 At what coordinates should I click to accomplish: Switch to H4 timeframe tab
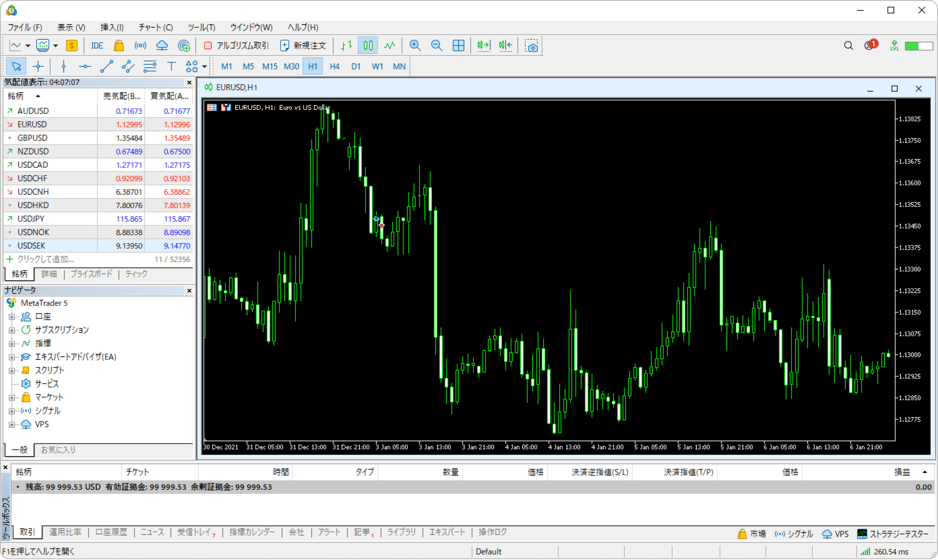click(x=334, y=66)
